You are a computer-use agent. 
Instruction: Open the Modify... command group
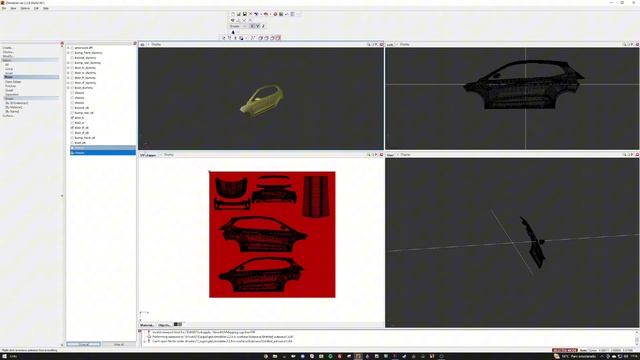click(8, 56)
